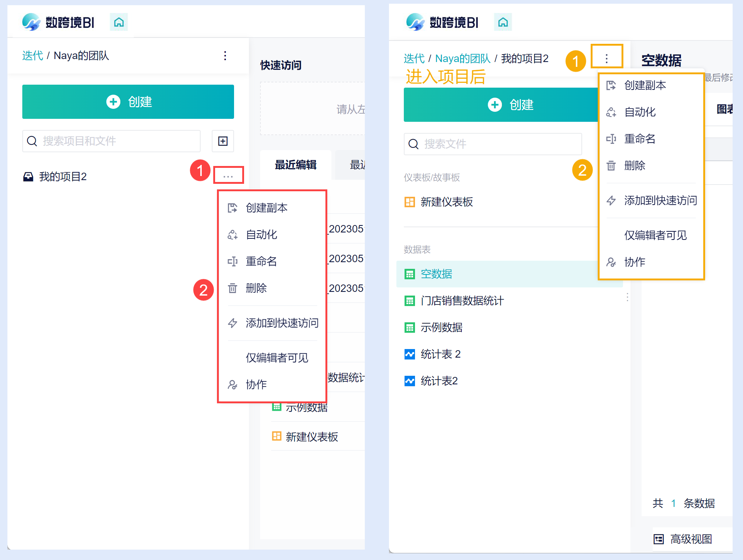Screen dimensions: 743x560
Task: Click the 自动化 icon in the left menu
Action: pyautogui.click(x=233, y=235)
